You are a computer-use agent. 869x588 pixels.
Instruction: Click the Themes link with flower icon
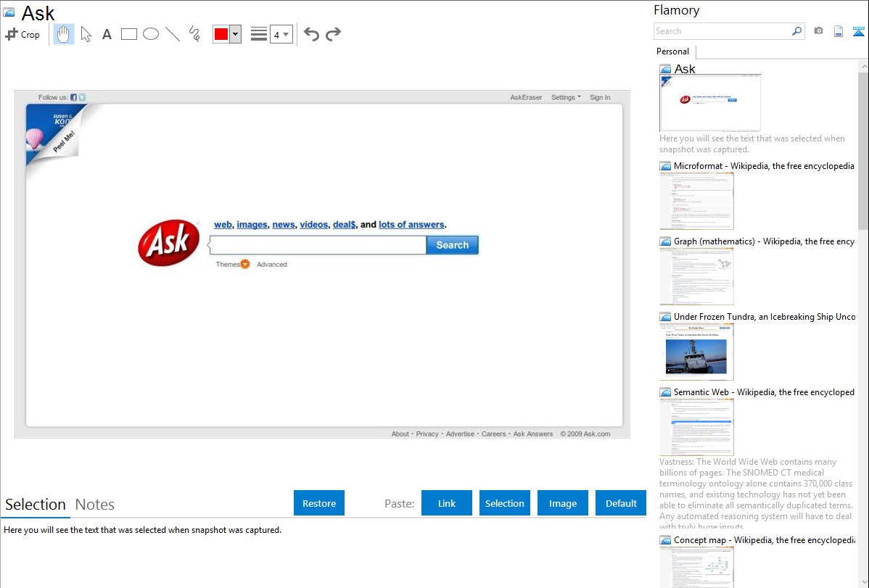click(233, 265)
